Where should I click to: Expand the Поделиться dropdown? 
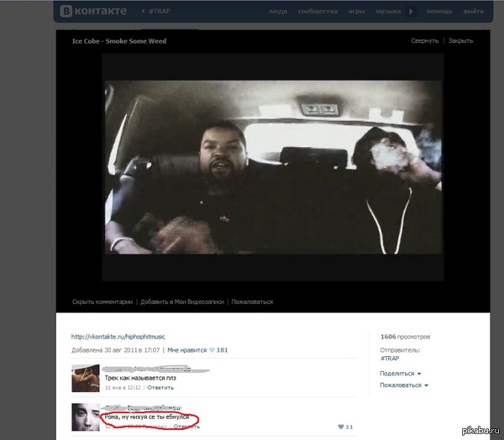(x=400, y=374)
